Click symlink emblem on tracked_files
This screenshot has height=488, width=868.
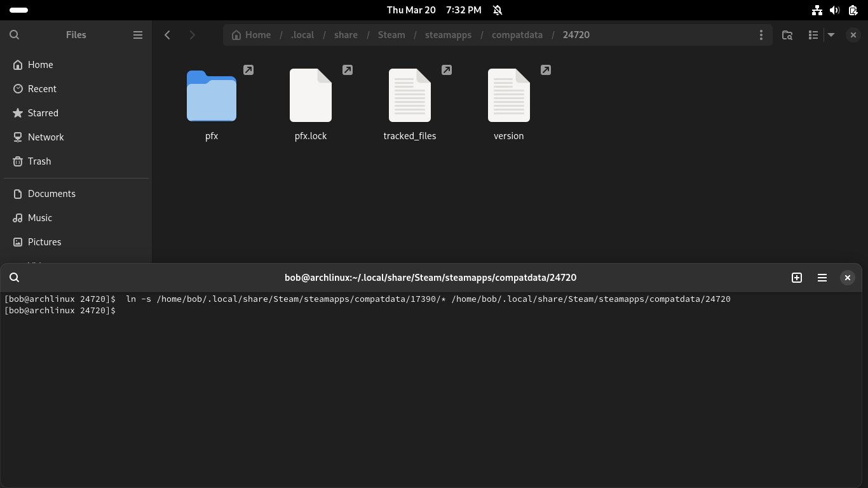click(447, 70)
